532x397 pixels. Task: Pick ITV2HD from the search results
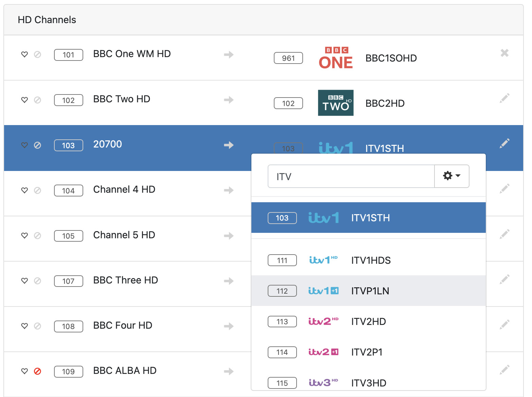368,322
